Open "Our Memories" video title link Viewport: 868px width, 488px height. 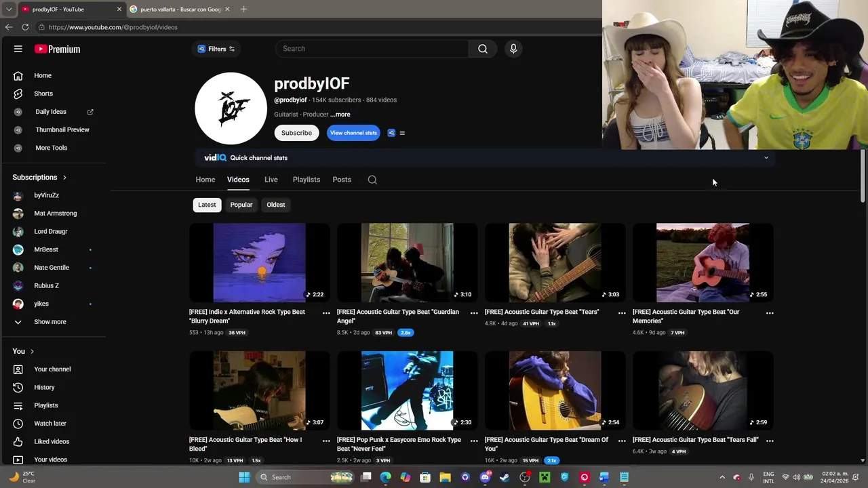click(686, 317)
